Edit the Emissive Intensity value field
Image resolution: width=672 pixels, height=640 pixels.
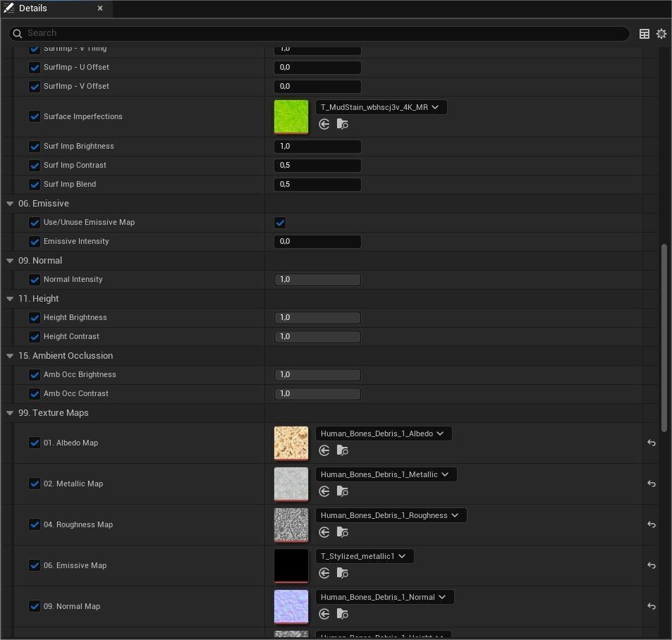(x=317, y=242)
